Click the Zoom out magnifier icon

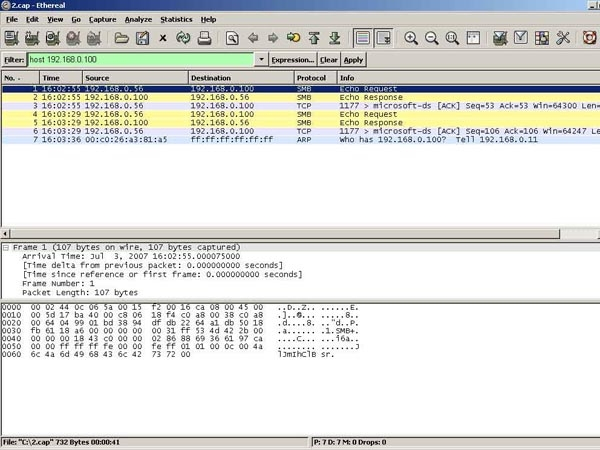pos(432,39)
